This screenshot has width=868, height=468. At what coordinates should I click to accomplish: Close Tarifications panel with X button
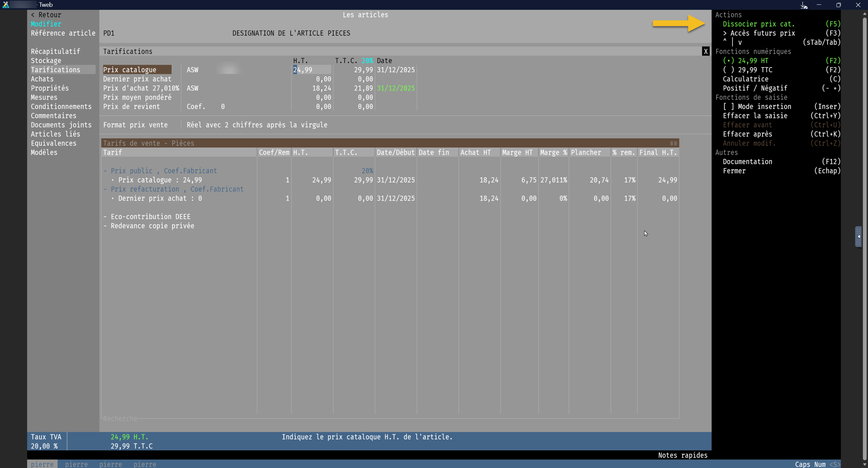[706, 52]
